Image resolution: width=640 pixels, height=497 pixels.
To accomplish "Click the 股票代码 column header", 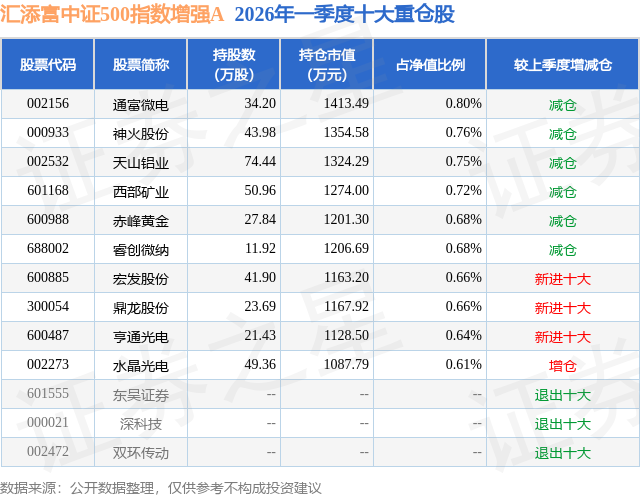I will pyautogui.click(x=48, y=64).
